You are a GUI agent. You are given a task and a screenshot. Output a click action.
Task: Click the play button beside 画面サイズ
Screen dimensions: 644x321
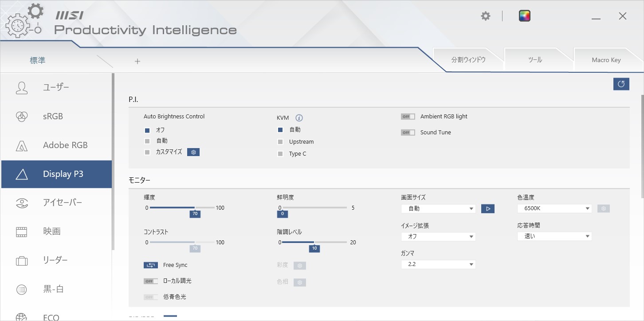[487, 209]
